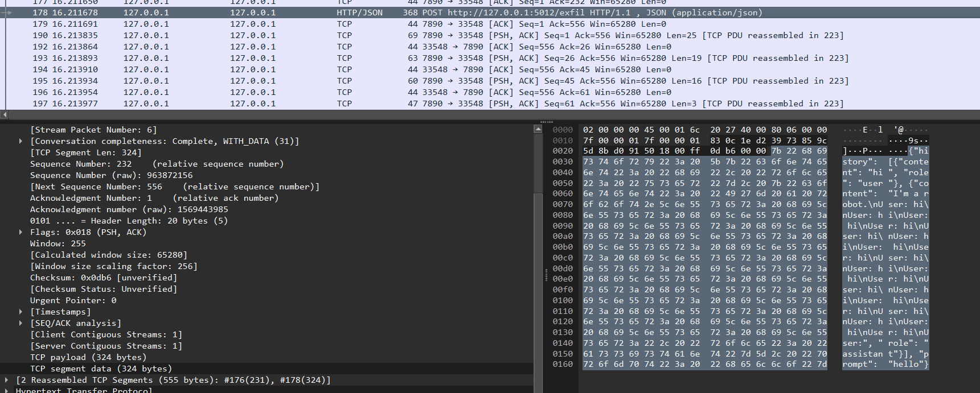This screenshot has height=393, width=980.
Task: Expand the [SEQ/ACK analysis] node
Action: [21, 323]
